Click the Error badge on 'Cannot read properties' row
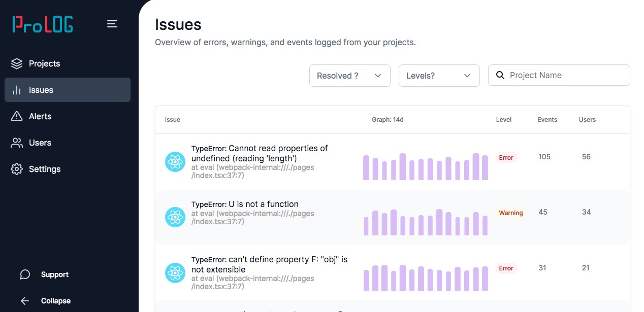This screenshot has height=312, width=644. (x=506, y=157)
